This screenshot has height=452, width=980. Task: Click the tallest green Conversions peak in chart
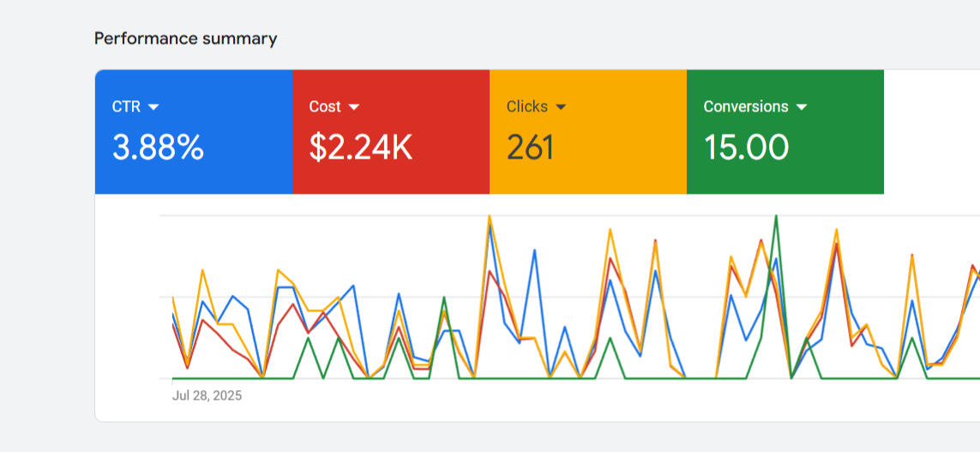click(776, 216)
